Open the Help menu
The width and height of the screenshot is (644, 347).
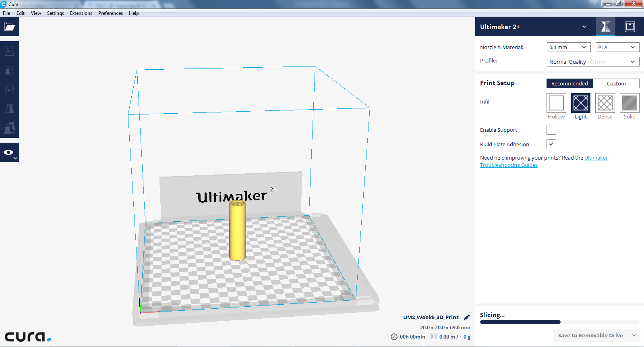click(134, 13)
